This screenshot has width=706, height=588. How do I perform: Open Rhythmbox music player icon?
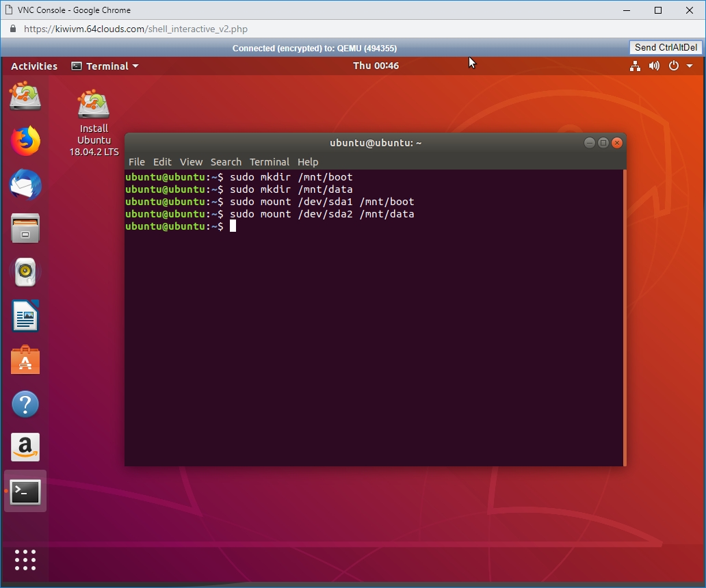click(25, 273)
